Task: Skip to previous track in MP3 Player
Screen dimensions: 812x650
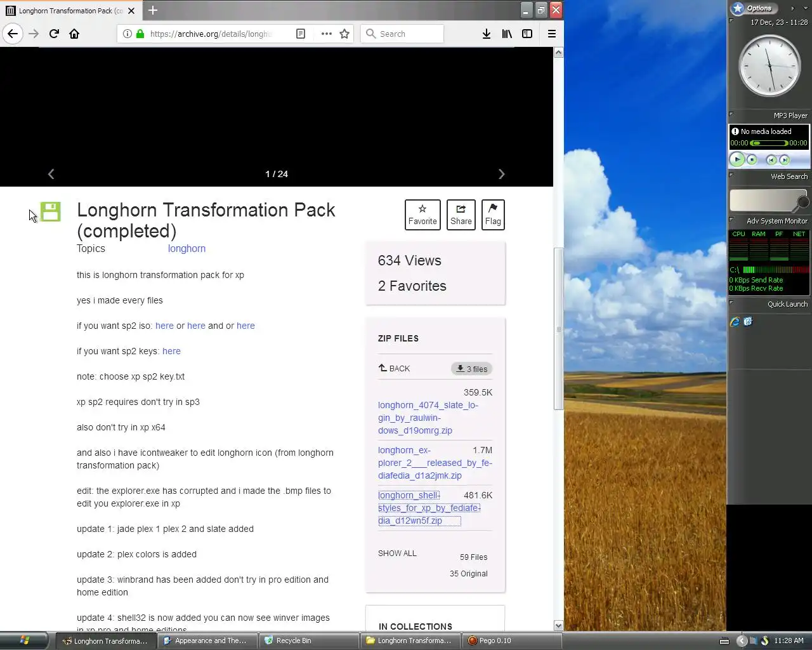Action: 771,160
